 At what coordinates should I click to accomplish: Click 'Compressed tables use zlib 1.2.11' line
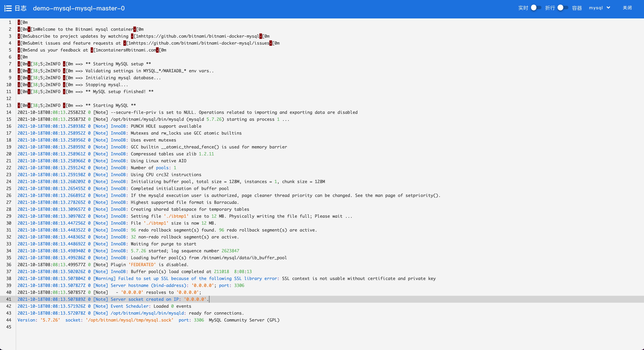click(116, 154)
